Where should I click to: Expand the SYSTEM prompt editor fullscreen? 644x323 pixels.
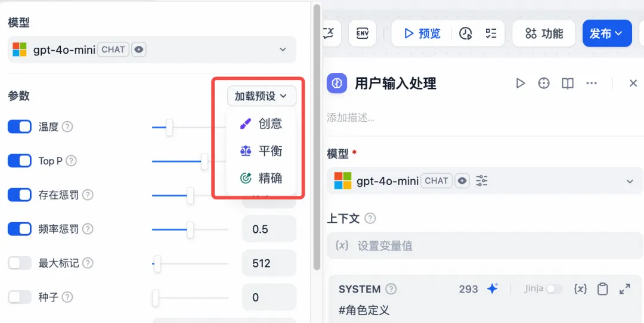click(624, 289)
